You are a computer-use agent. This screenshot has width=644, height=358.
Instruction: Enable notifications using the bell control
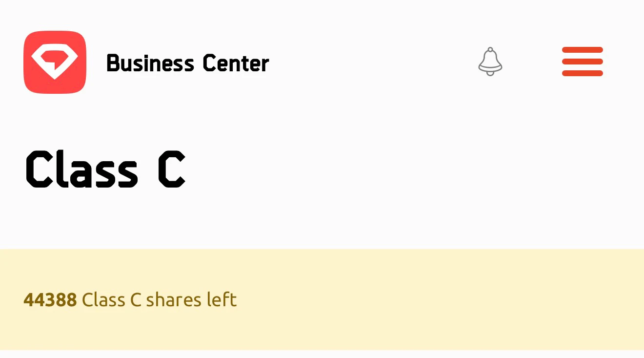[490, 62]
